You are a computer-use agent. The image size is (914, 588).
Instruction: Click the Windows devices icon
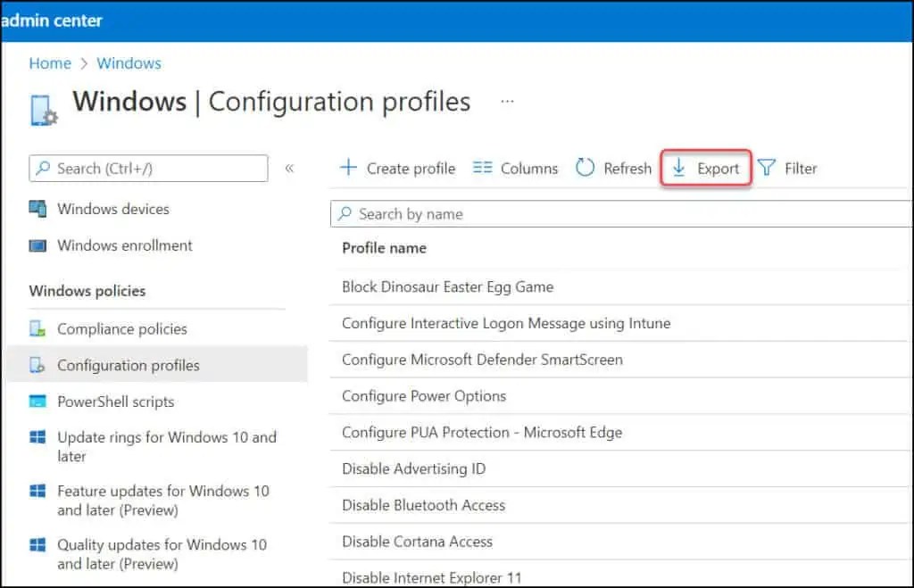coord(39,208)
